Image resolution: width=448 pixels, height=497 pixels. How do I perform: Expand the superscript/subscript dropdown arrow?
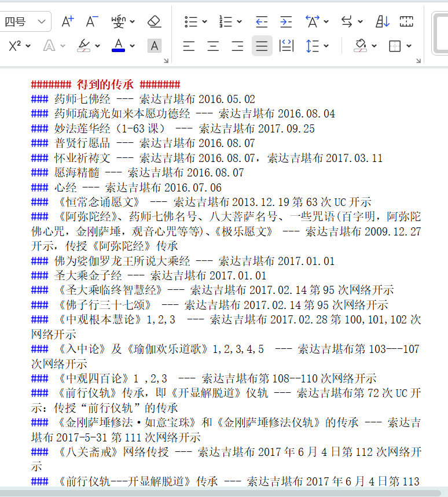(28, 46)
